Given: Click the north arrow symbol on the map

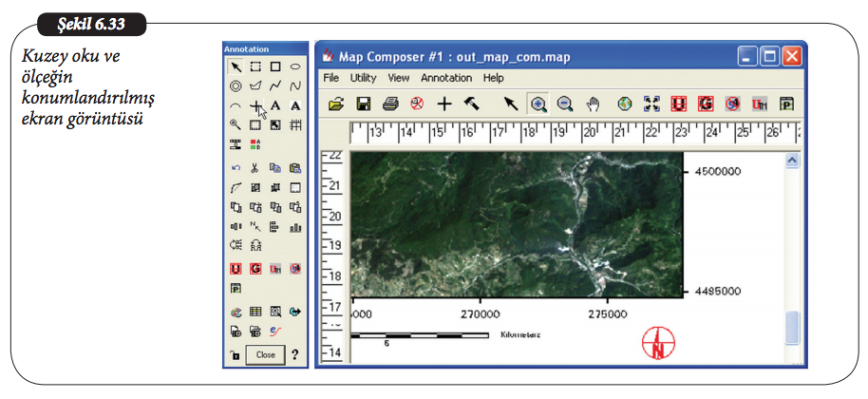Looking at the screenshot, I should [x=657, y=344].
